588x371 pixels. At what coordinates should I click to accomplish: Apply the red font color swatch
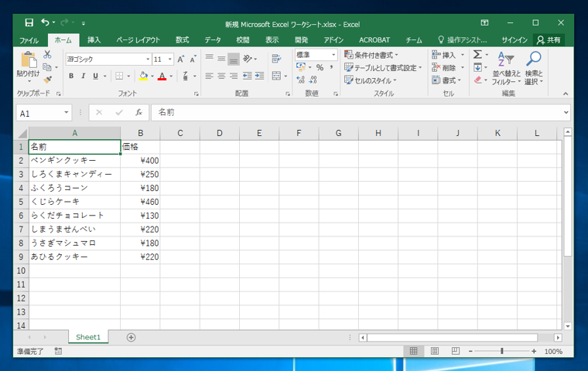(x=162, y=76)
